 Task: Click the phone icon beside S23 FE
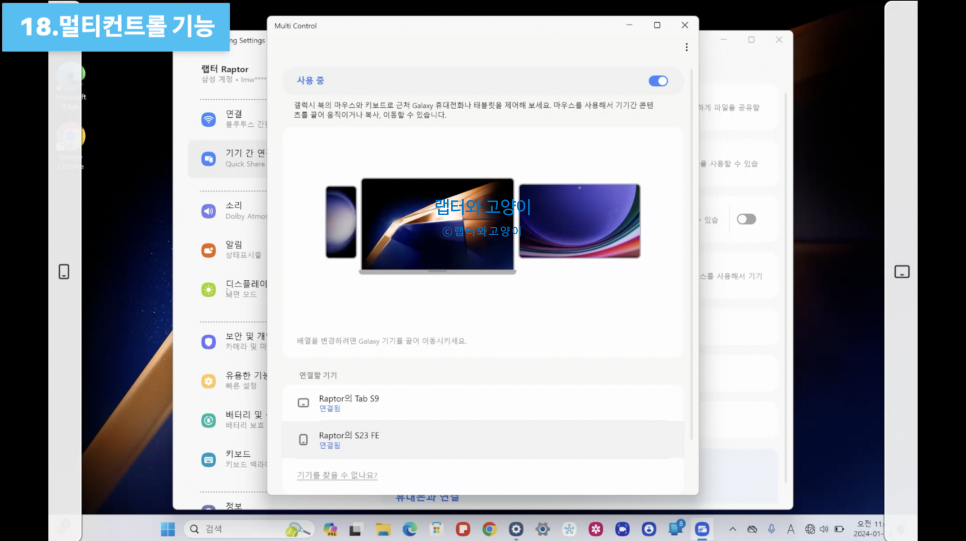tap(303, 440)
